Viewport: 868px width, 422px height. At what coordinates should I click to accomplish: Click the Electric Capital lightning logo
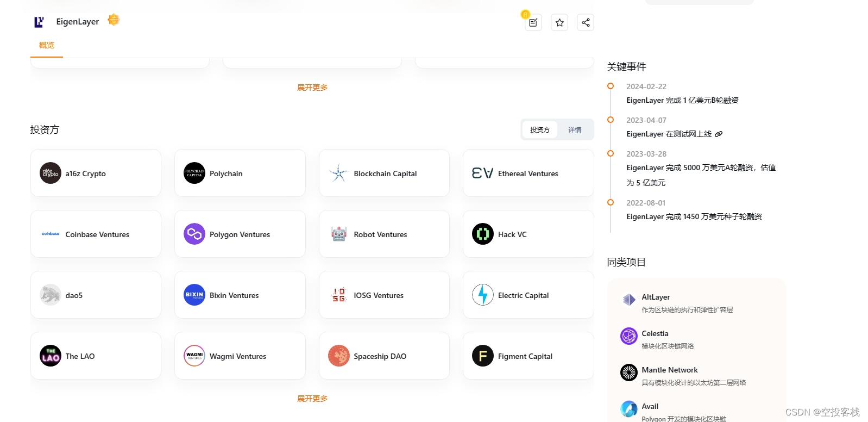click(x=483, y=295)
